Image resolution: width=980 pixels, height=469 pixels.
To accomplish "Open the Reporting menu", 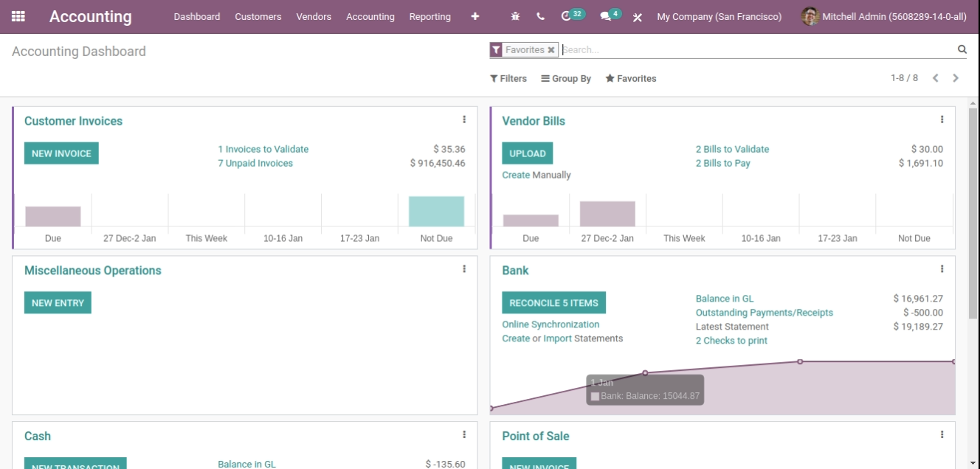I will pyautogui.click(x=429, y=16).
